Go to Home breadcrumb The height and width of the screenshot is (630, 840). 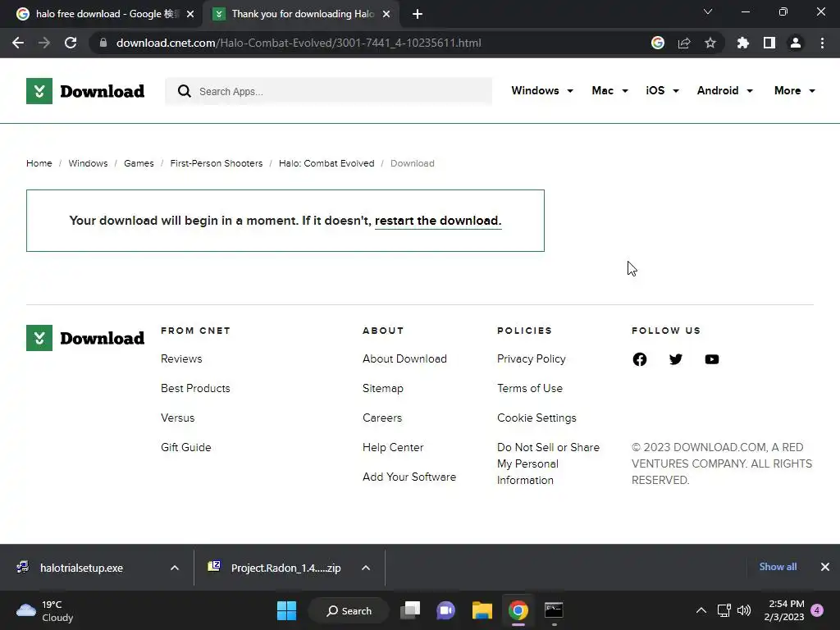pos(39,163)
